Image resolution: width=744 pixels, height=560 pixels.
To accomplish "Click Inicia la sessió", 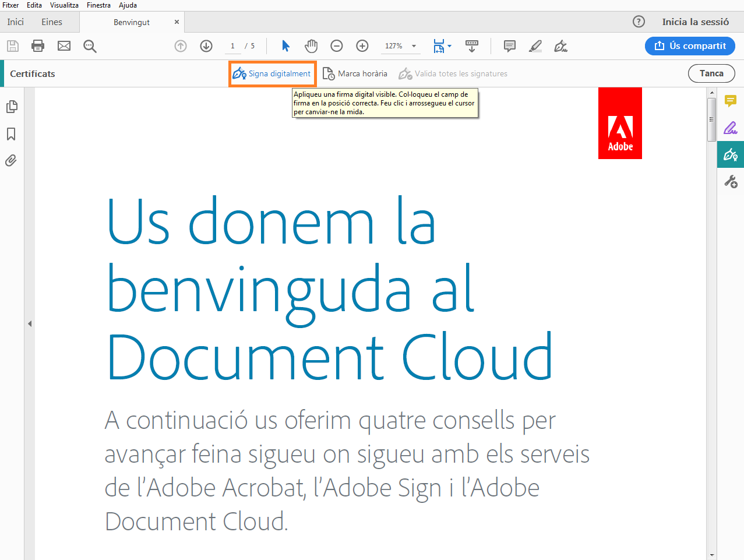I will (696, 22).
